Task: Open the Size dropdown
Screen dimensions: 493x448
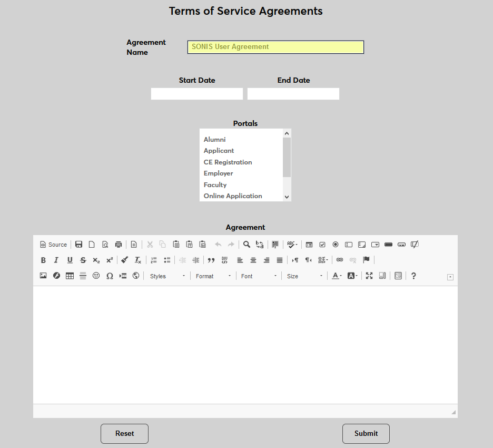Action: (304, 276)
